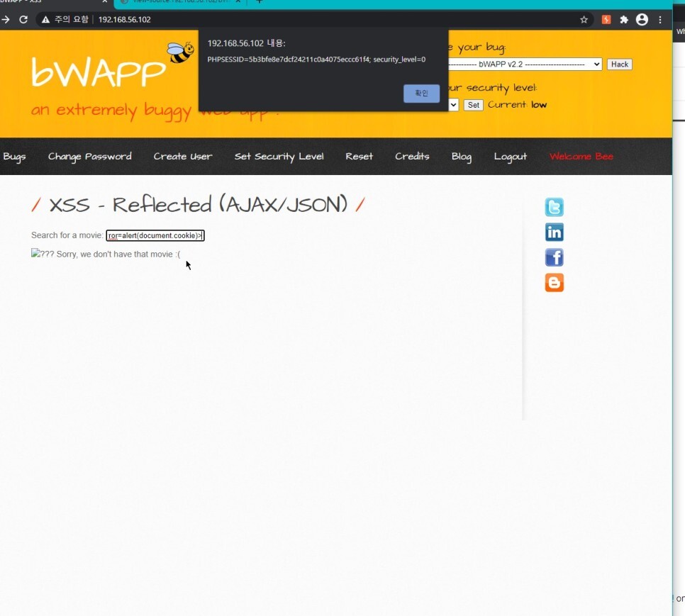
Task: Click the bee mascot icon
Action: tap(180, 52)
